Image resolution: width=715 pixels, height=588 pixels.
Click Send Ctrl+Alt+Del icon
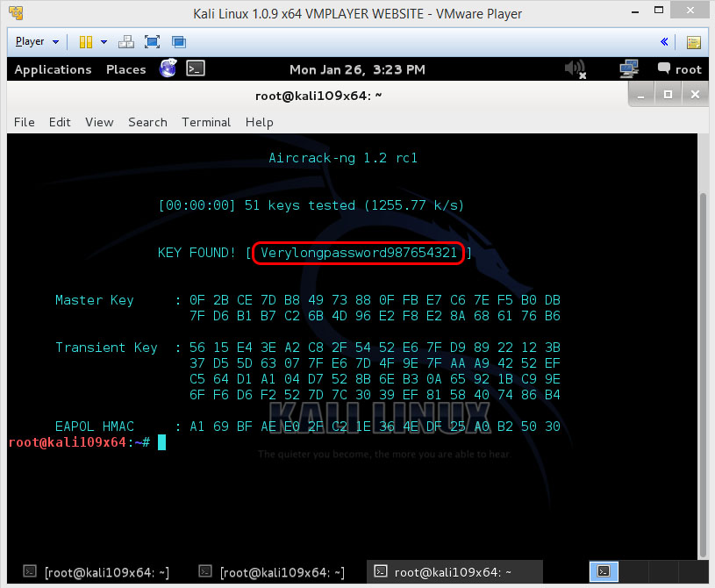(x=126, y=42)
